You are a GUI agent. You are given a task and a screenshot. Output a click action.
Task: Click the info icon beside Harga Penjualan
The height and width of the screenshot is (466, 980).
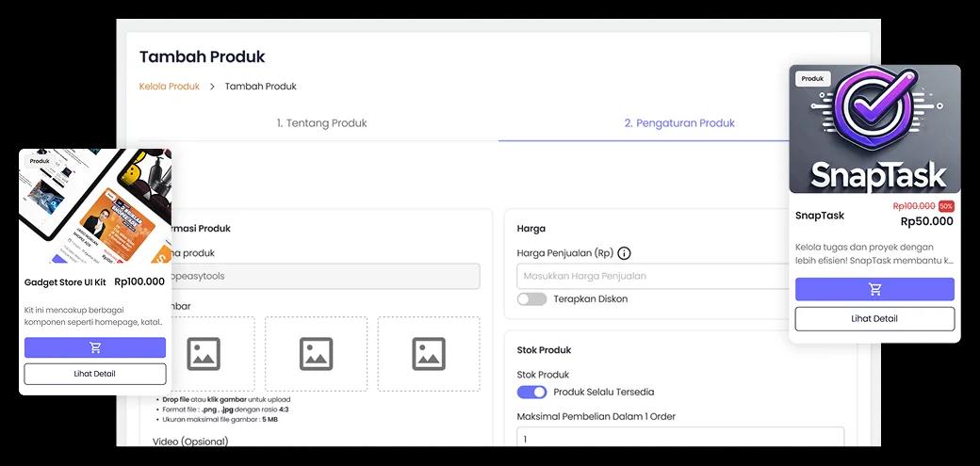pyautogui.click(x=624, y=253)
